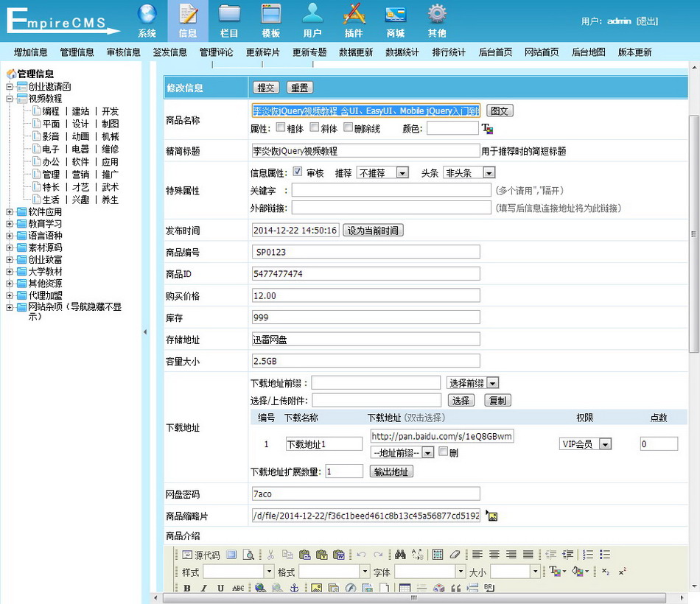The image size is (700, 604).
Task: Open the 用户 user module icon
Action: [312, 21]
